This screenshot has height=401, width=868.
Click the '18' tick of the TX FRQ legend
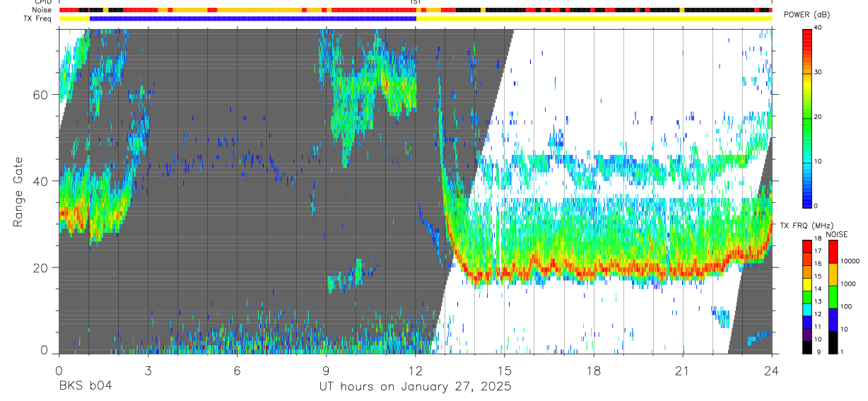[818, 240]
